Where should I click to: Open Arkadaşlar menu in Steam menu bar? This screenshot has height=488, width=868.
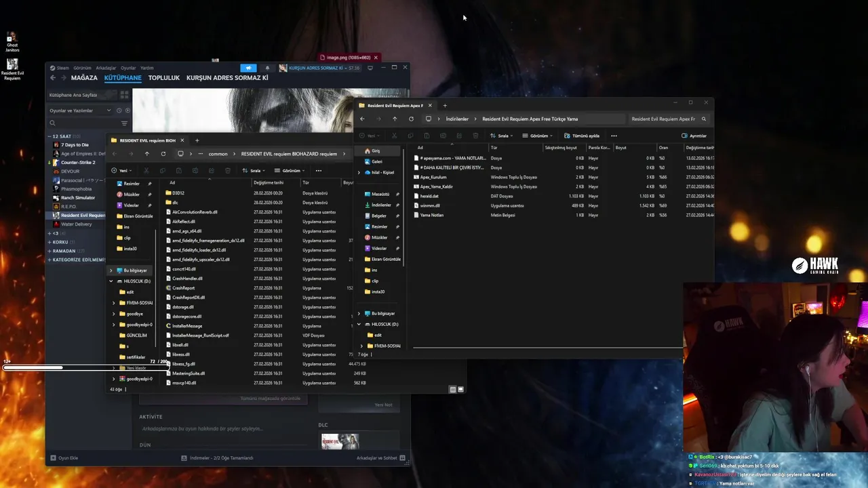[x=106, y=68]
